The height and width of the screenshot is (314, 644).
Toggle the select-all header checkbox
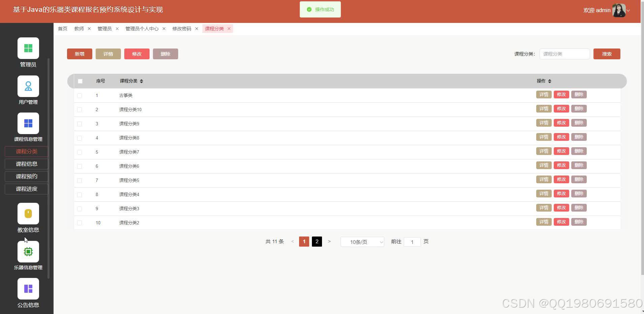[x=80, y=81]
